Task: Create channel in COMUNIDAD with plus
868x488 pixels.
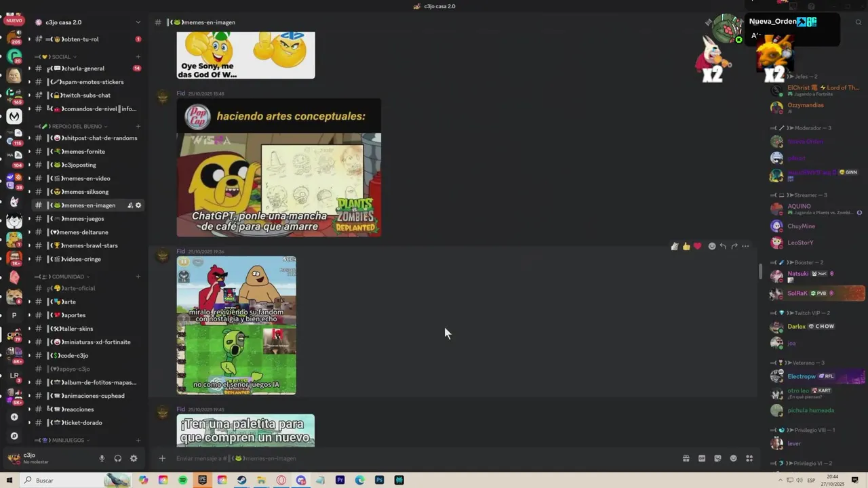Action: pyautogui.click(x=138, y=277)
